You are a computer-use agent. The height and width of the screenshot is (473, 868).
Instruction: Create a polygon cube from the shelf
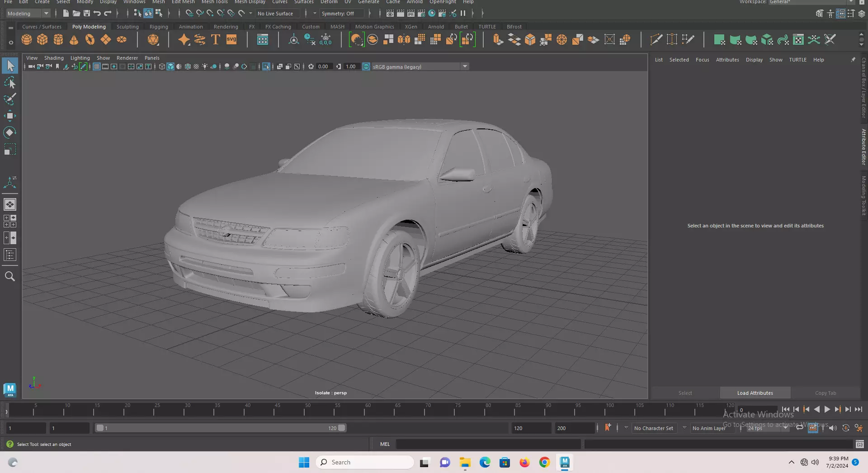point(42,40)
